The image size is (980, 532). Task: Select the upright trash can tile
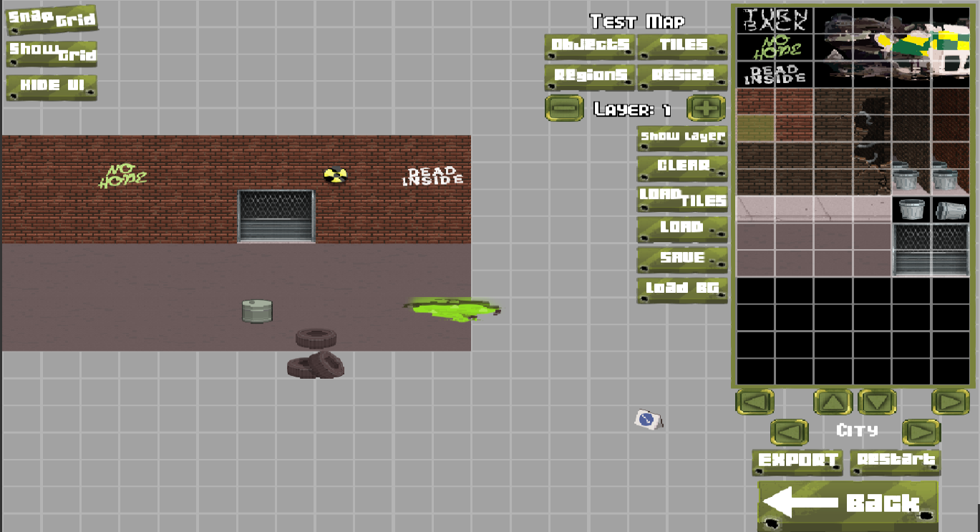(911, 211)
